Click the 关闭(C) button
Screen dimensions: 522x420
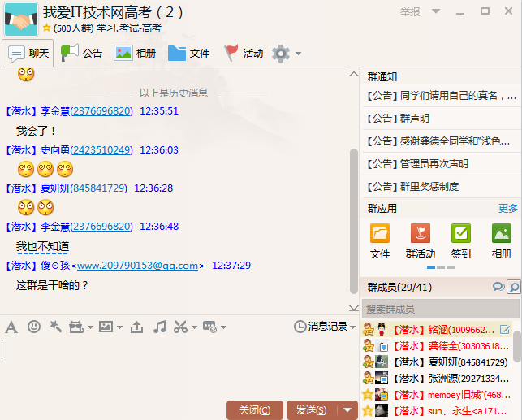click(x=255, y=410)
